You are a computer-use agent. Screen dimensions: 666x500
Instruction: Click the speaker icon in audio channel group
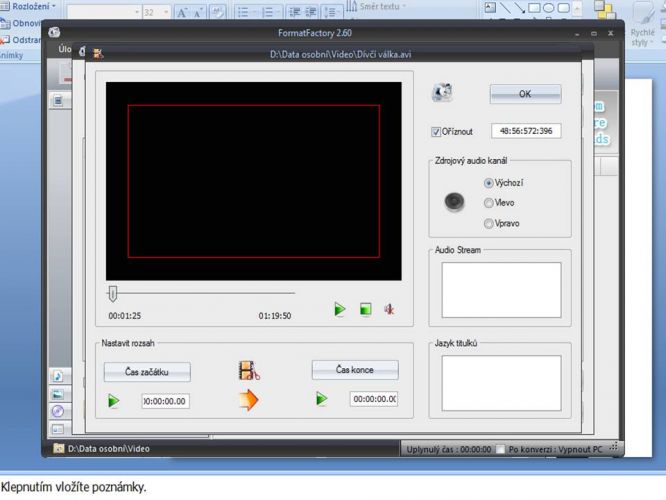tap(454, 202)
